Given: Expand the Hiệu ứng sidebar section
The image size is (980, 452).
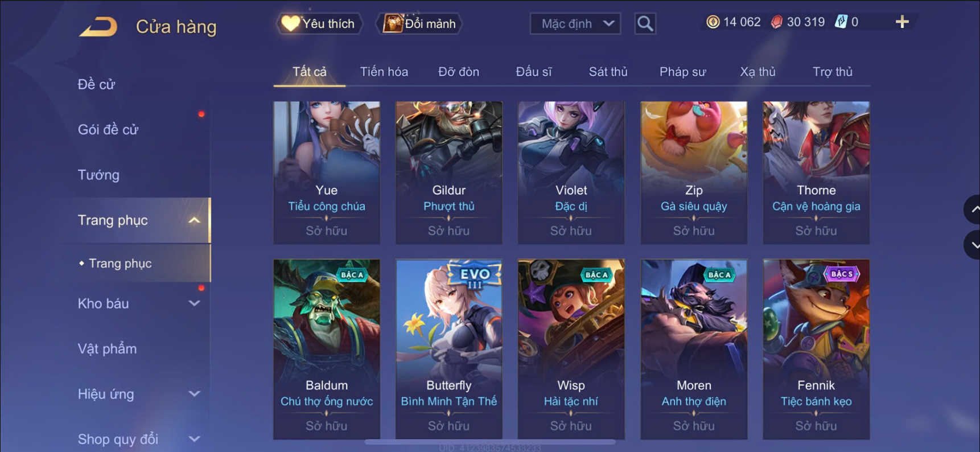Looking at the screenshot, I should click(194, 394).
